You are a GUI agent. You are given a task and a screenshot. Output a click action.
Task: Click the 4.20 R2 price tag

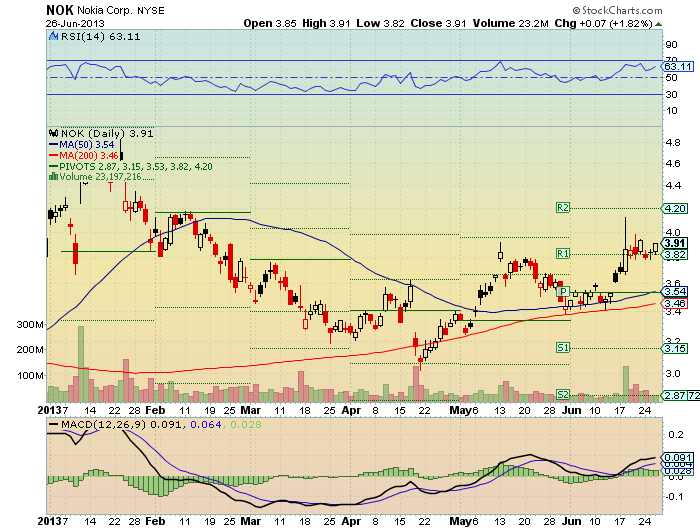[x=675, y=208]
